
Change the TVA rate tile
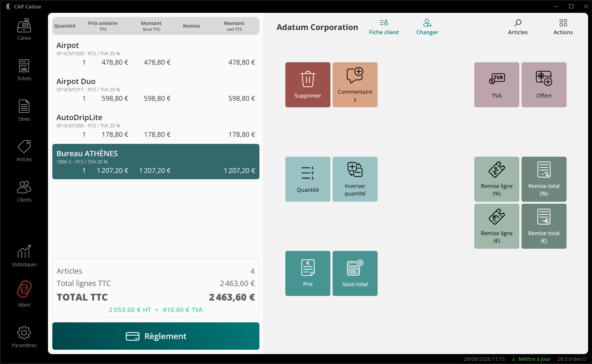(x=497, y=85)
